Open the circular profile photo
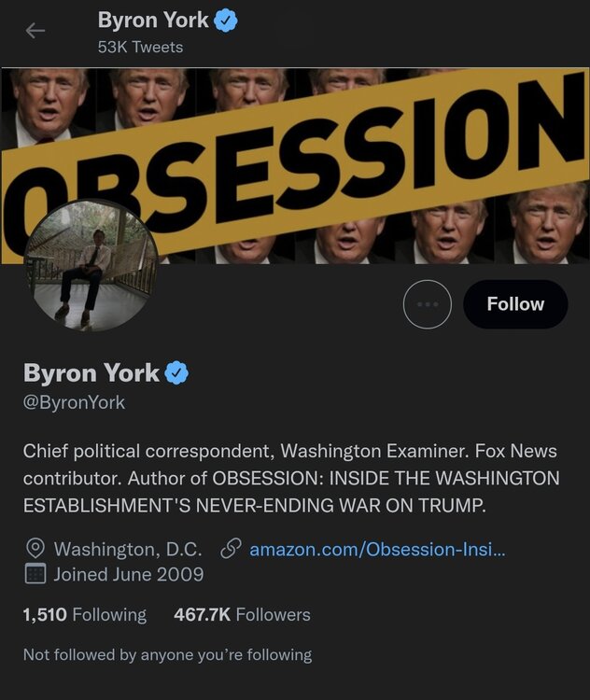The image size is (590, 700). pos(91,266)
